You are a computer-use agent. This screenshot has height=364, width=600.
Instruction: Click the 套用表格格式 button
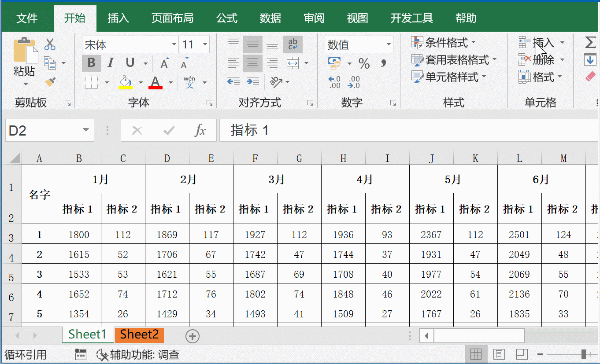click(454, 59)
